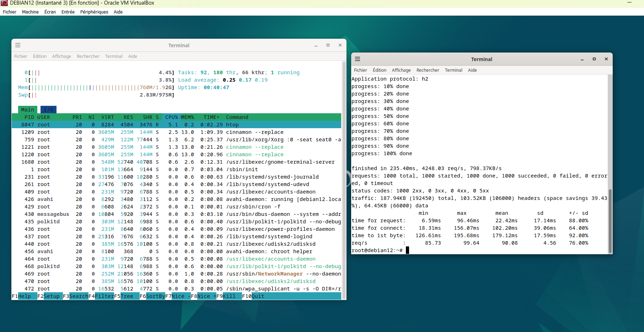Open the left Terminal hamburger menu

tap(18, 45)
